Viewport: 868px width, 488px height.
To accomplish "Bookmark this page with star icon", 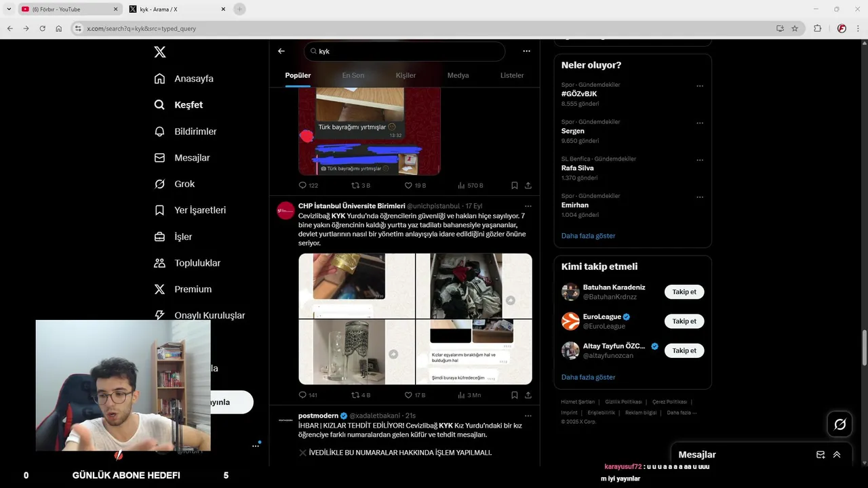I will [x=795, y=28].
